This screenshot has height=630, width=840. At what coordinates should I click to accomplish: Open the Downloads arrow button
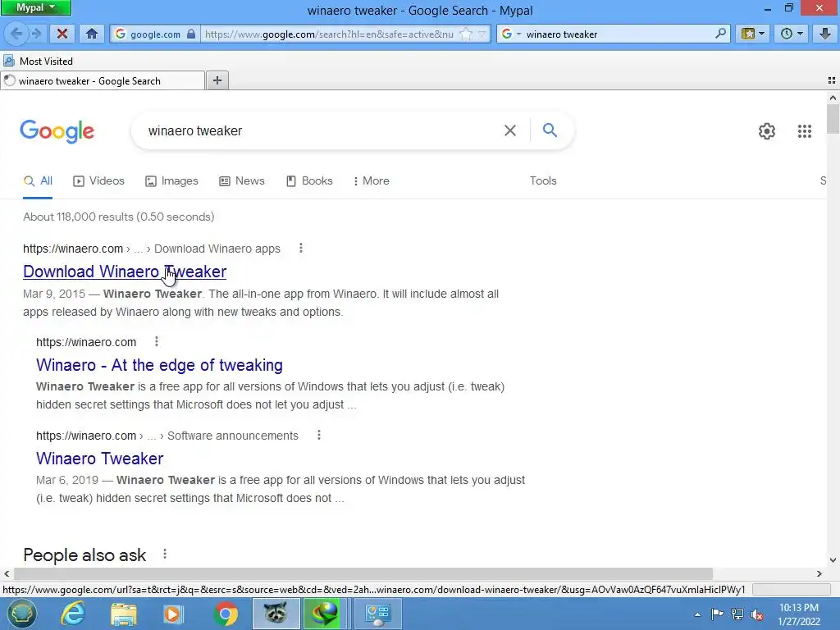point(825,34)
